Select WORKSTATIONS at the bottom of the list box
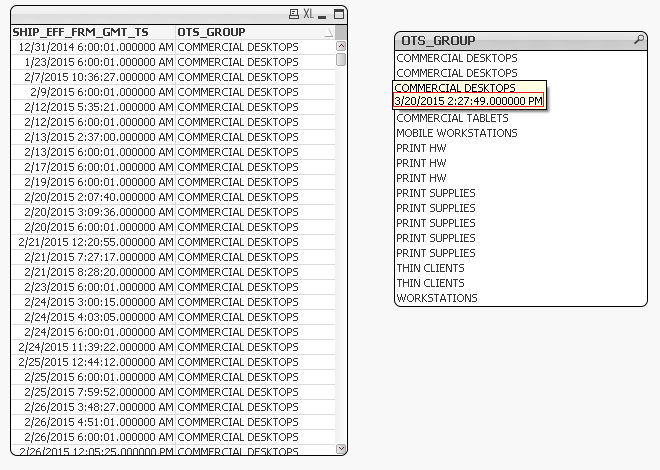This screenshot has width=660, height=470. click(437, 298)
